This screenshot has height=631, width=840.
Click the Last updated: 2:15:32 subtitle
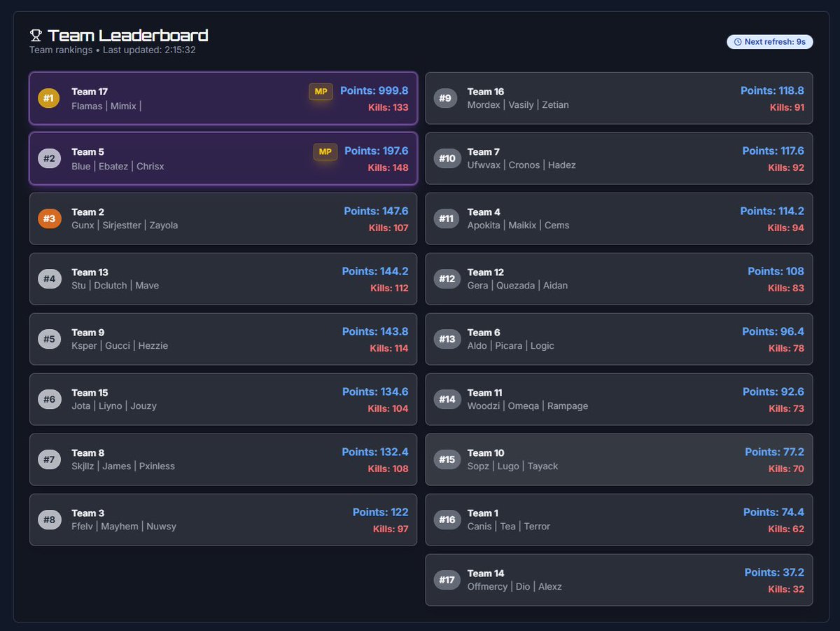tap(149, 50)
